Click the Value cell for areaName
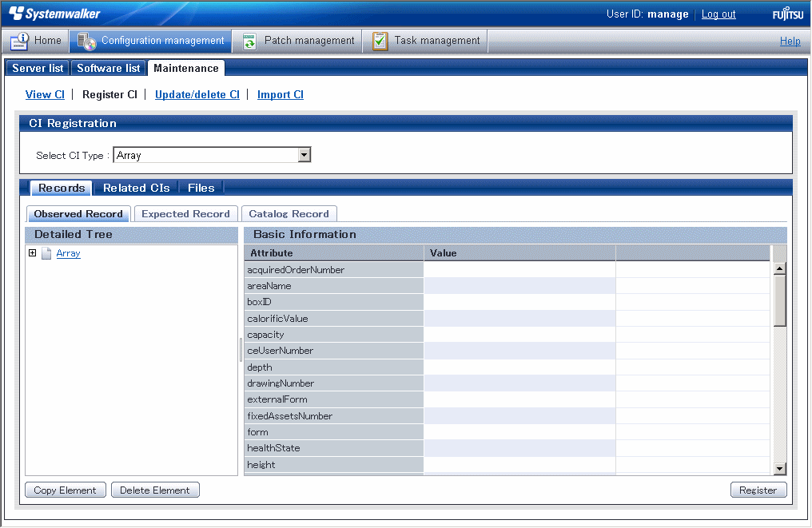812x528 pixels. click(x=519, y=286)
